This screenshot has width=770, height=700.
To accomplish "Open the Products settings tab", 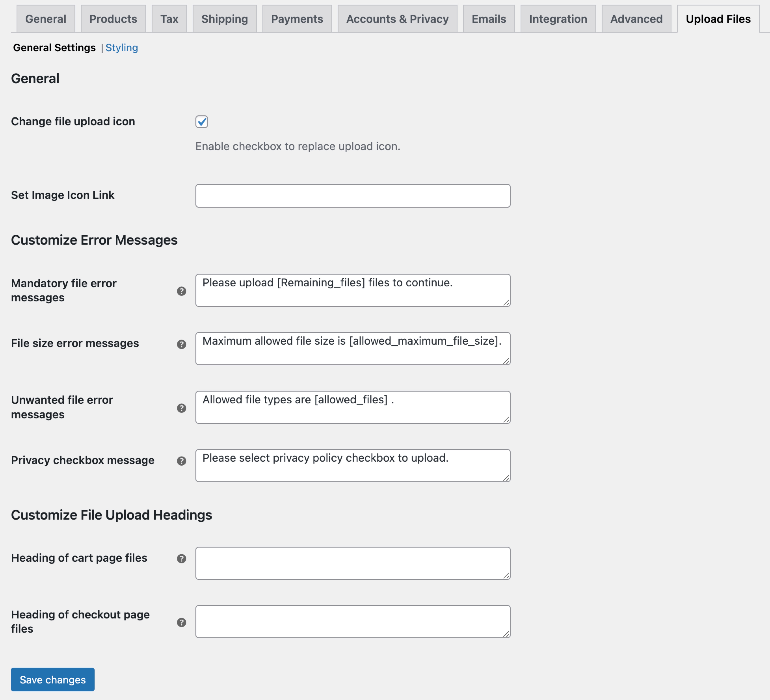I will coord(113,18).
